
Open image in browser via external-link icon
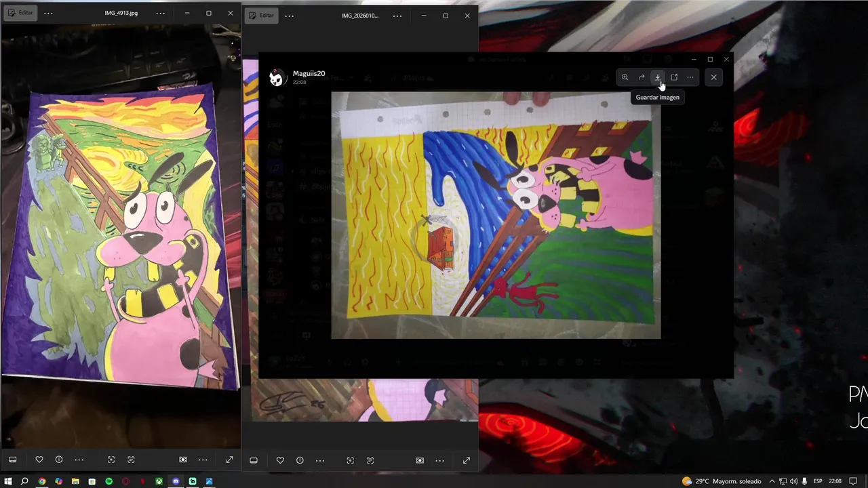[674, 77]
